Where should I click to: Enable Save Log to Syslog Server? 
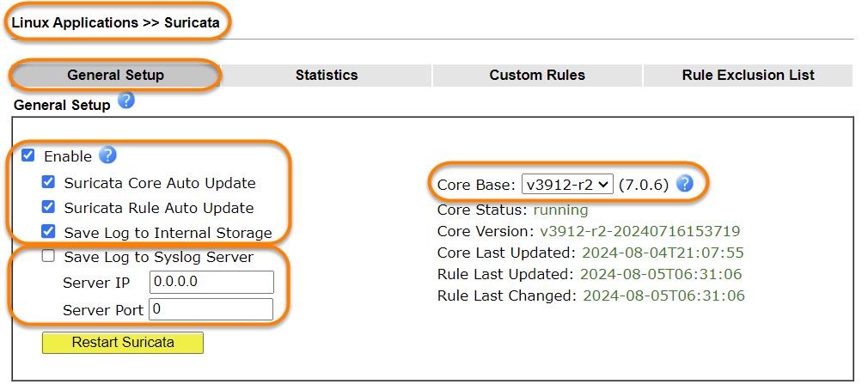point(49,256)
